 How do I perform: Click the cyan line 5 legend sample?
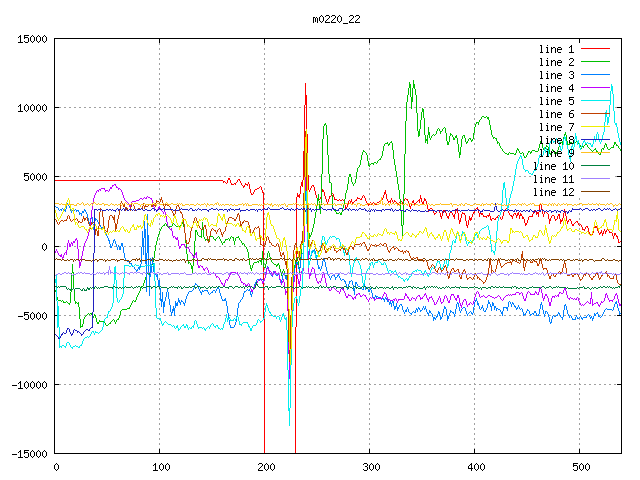pos(595,101)
